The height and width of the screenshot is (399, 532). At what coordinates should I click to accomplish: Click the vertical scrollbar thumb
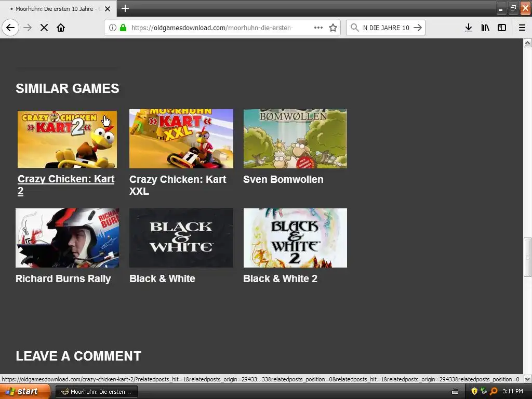tap(528, 257)
